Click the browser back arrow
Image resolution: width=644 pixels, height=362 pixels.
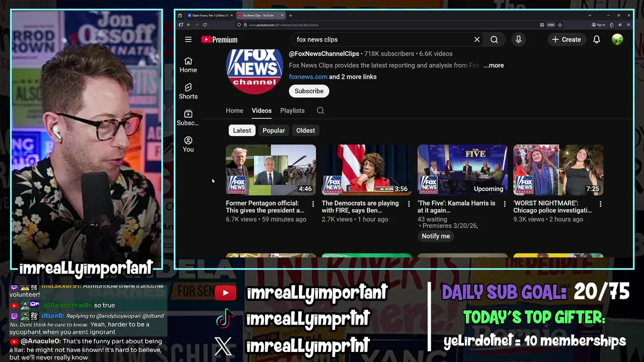pos(189,25)
